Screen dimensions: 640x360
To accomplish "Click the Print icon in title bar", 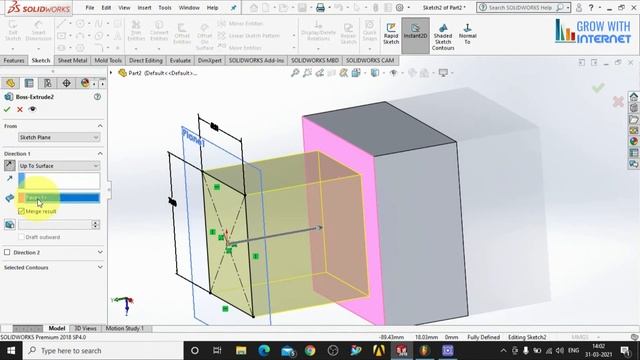I will [320, 7].
